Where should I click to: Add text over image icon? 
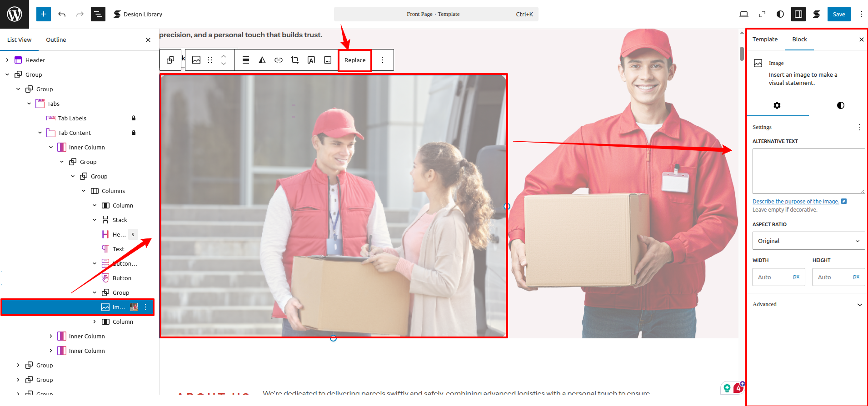[311, 60]
